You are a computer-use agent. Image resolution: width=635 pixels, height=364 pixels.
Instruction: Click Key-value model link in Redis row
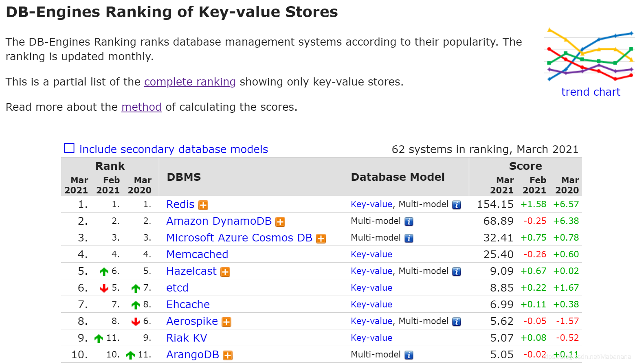(x=371, y=204)
